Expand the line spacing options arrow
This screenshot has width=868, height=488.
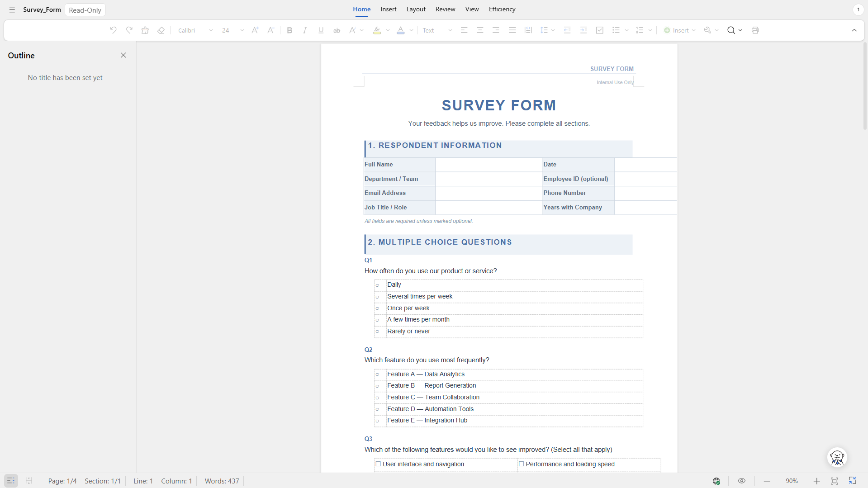(x=553, y=30)
